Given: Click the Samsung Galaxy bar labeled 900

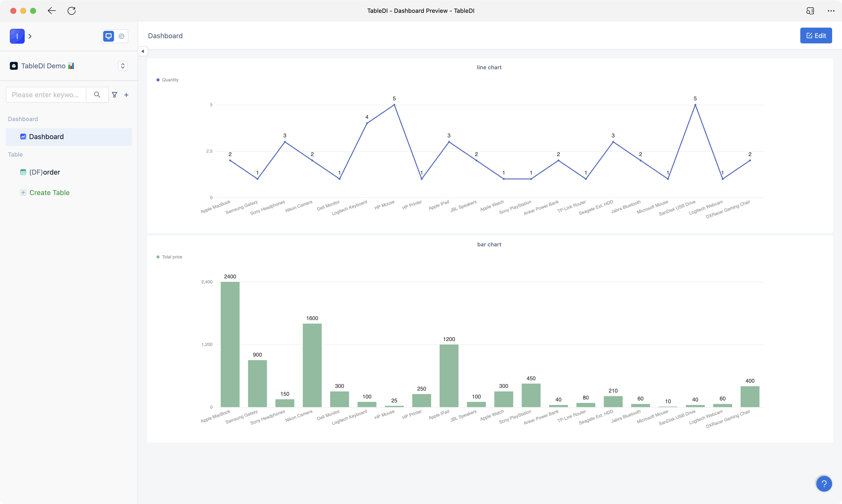Looking at the screenshot, I should [257, 384].
